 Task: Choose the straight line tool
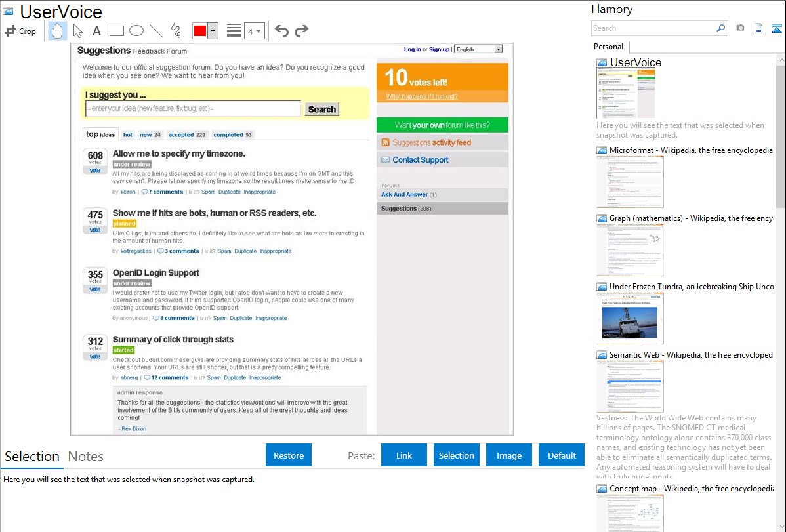tap(156, 31)
